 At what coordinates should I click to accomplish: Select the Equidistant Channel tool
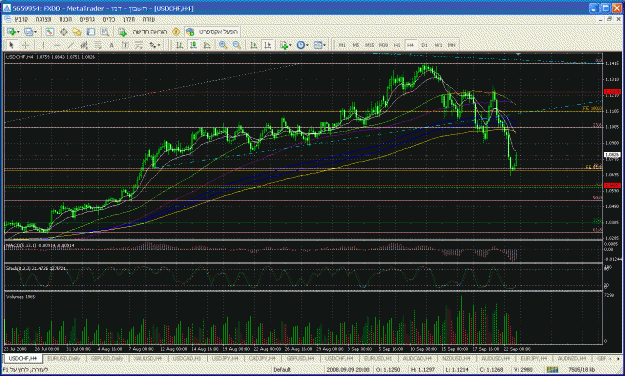(84, 45)
